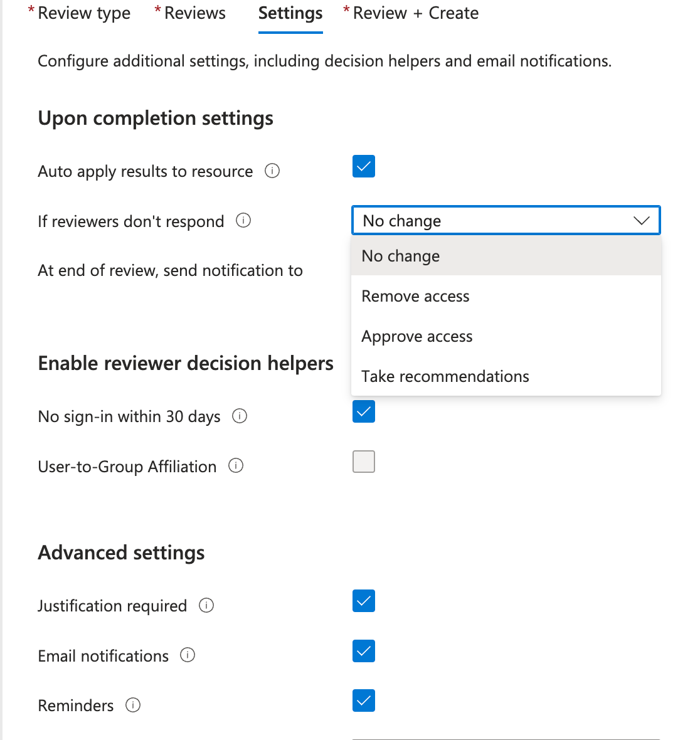Enable User-to-Group Affiliation checkbox

point(364,462)
